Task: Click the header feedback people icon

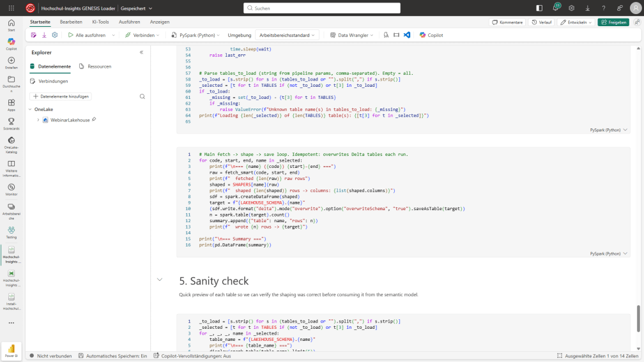Action: [619, 8]
